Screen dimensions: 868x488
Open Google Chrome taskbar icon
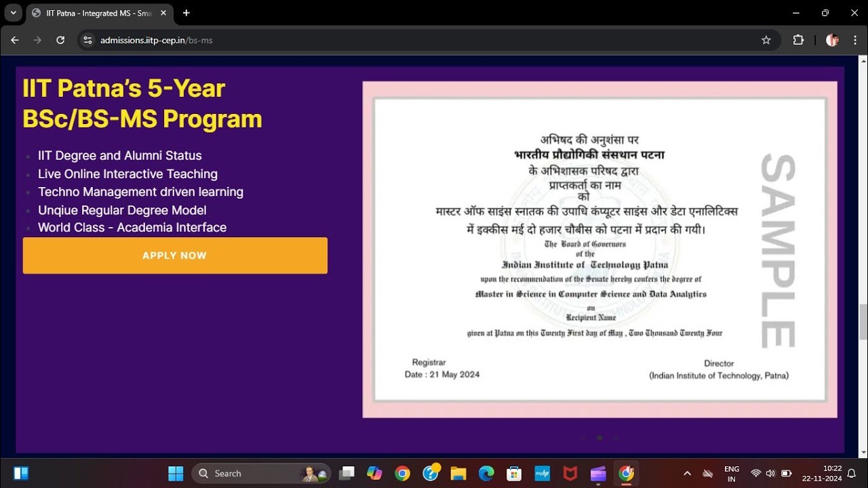click(x=403, y=473)
